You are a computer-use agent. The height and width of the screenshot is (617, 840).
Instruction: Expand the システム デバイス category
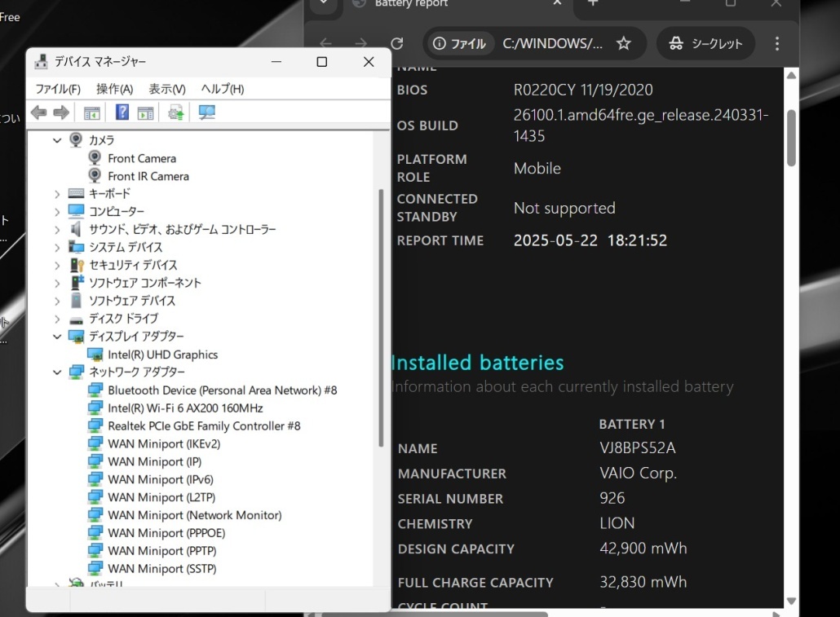[x=57, y=248]
